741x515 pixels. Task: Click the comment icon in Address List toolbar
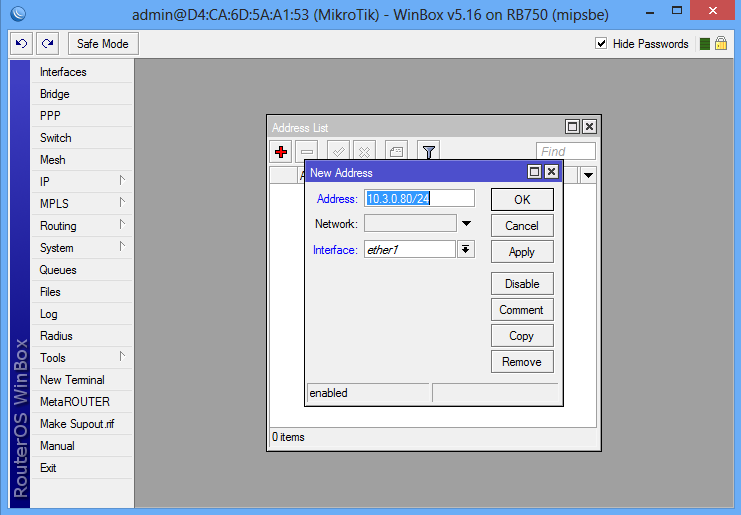pos(396,152)
